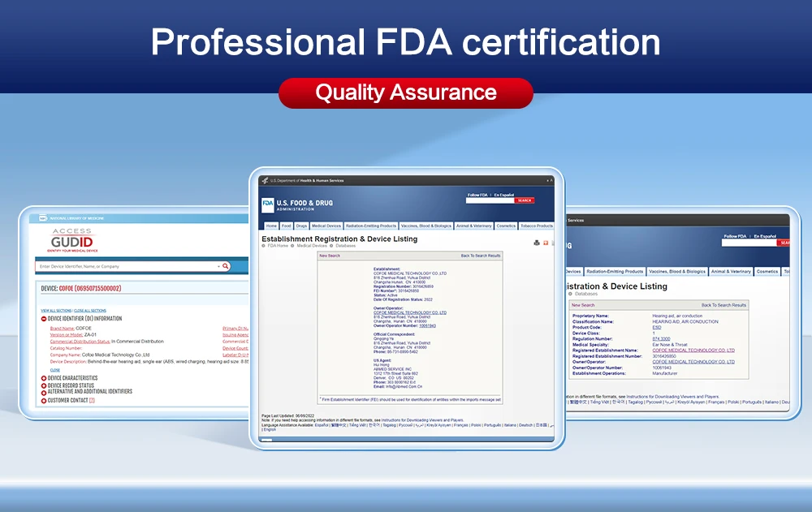The height and width of the screenshot is (512, 812).
Task: Click the FDA logo on center page
Action: click(x=267, y=204)
